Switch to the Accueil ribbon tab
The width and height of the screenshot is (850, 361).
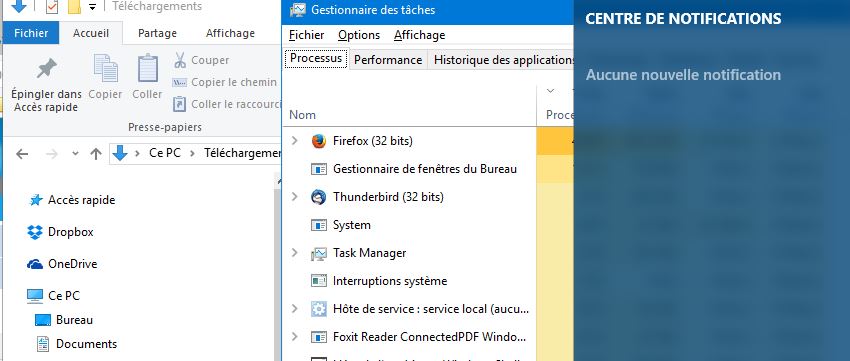point(91,33)
